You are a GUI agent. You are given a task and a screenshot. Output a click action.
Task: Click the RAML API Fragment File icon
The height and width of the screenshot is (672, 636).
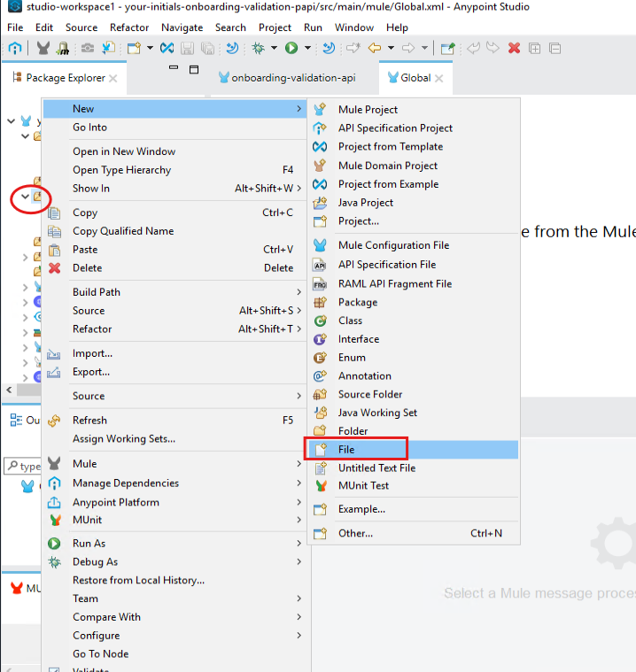click(x=321, y=283)
